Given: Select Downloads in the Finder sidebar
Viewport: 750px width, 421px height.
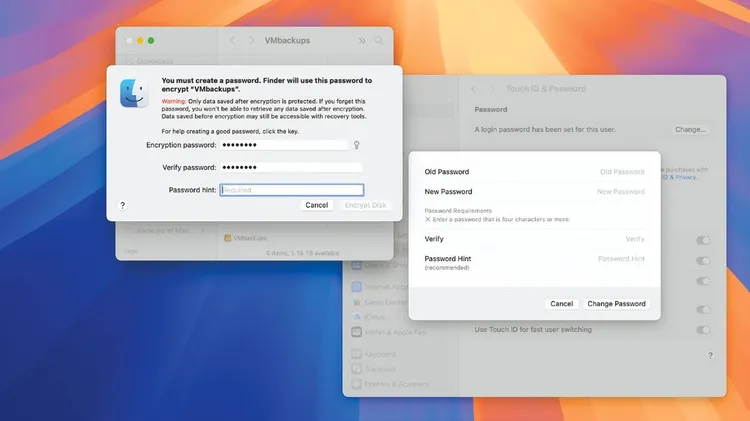Looking at the screenshot, I should click(155, 61).
